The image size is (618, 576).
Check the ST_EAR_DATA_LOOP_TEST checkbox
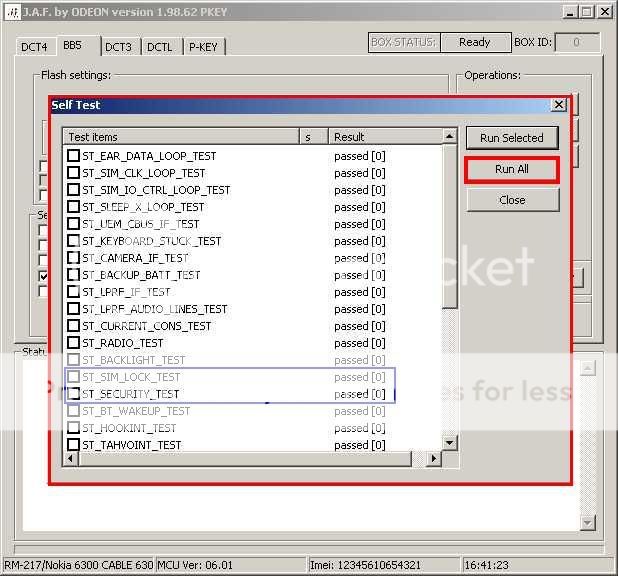73,156
